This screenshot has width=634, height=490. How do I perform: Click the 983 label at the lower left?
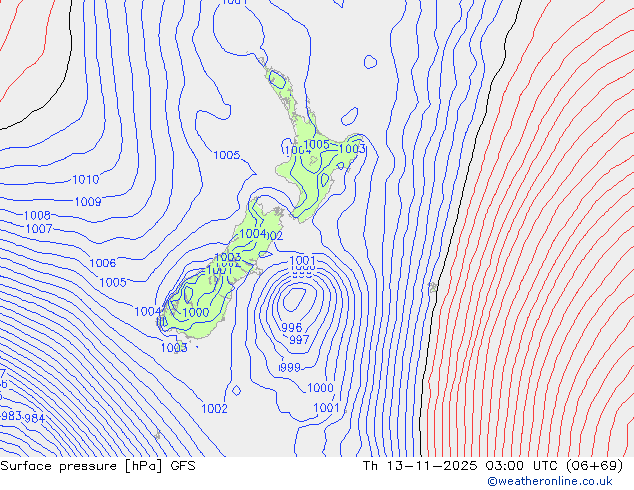(x=11, y=416)
